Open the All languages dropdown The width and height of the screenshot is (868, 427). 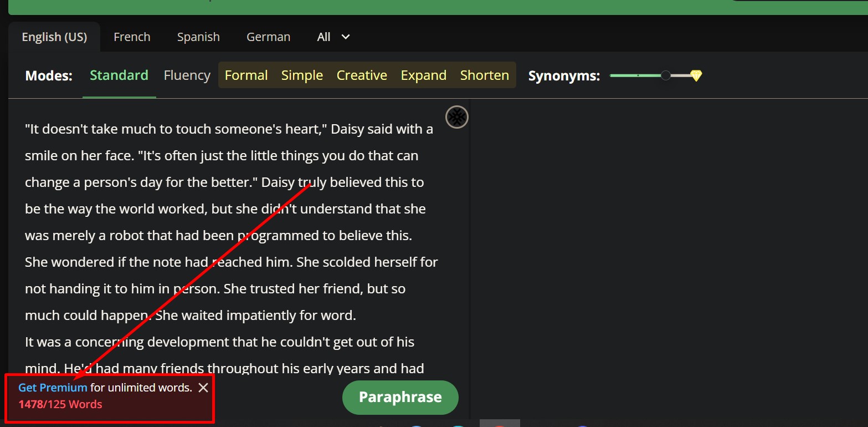(x=333, y=37)
